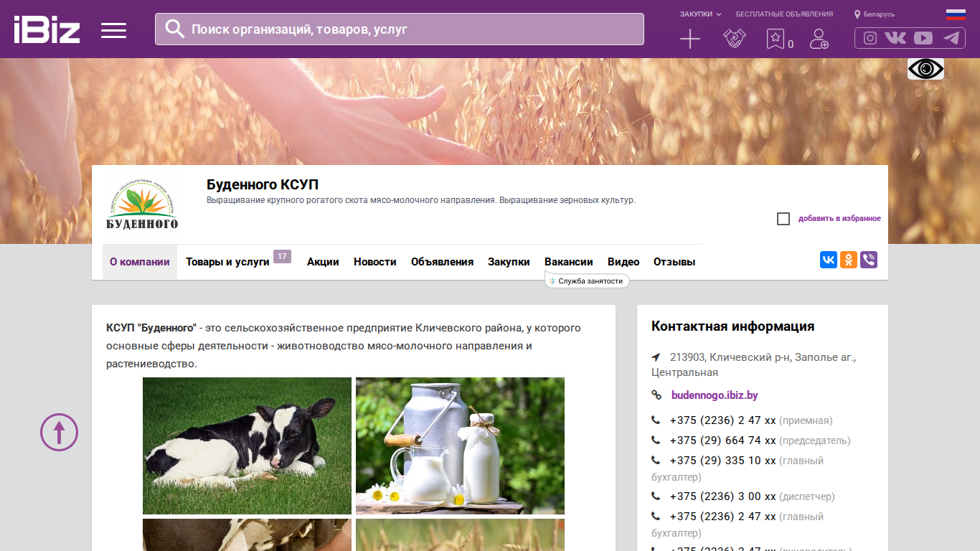
Task: Open the Закупки company tab
Action: pyautogui.click(x=509, y=262)
